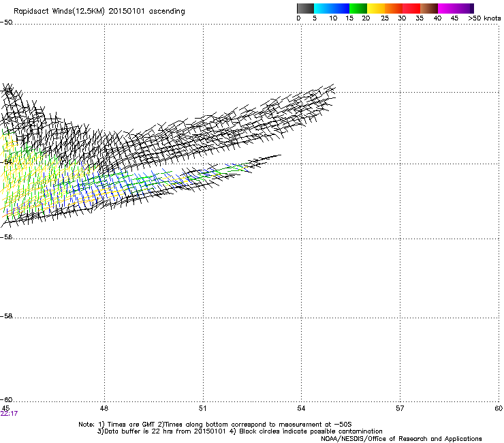Click the green 15-20 knots color band
The width and height of the screenshot is (504, 443).
358,8
